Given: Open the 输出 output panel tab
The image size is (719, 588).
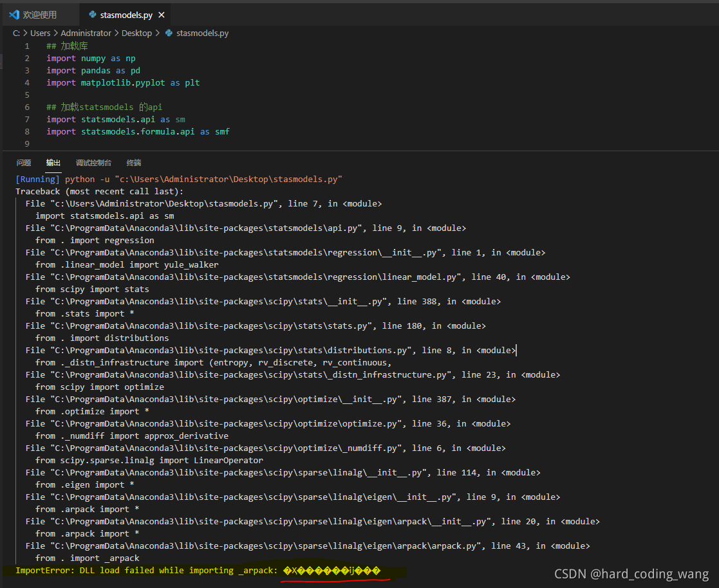Looking at the screenshot, I should coord(53,163).
